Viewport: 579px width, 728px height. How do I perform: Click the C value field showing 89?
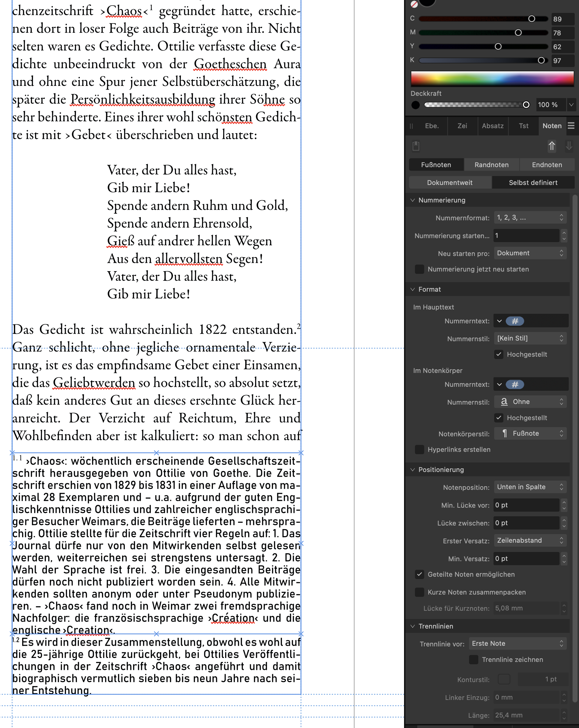tap(563, 19)
